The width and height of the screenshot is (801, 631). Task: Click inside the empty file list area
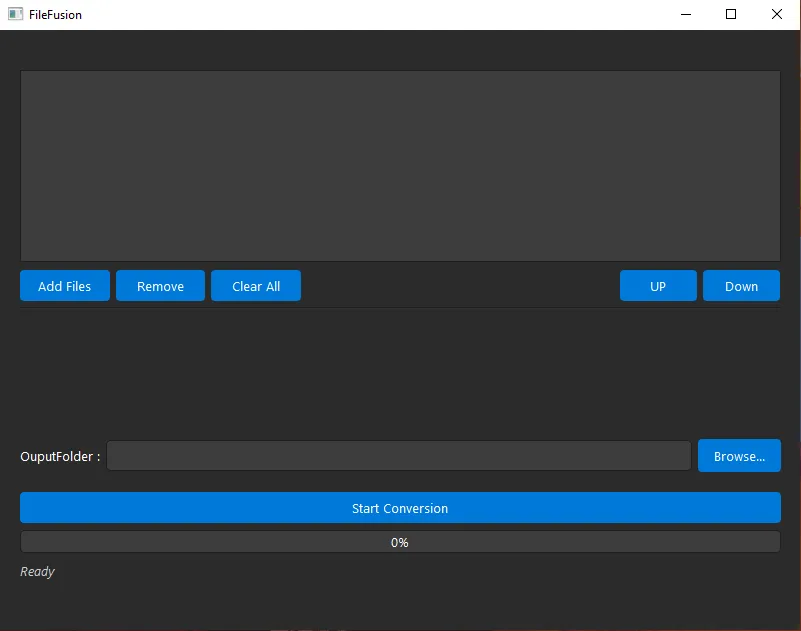tap(400, 165)
